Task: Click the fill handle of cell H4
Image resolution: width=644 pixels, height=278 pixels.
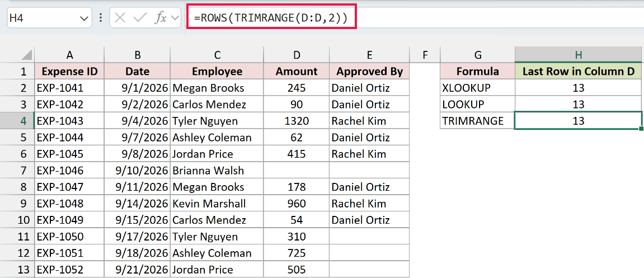Action: [641, 129]
